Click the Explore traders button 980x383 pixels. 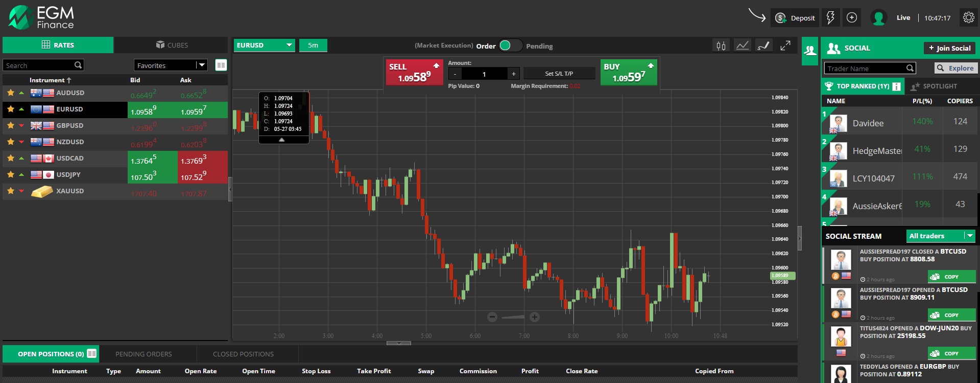[x=955, y=68]
